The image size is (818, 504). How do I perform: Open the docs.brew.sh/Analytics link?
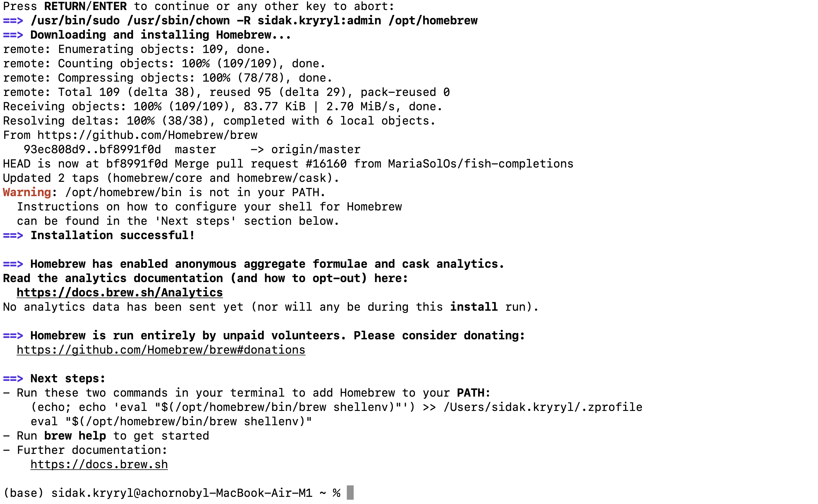120,293
